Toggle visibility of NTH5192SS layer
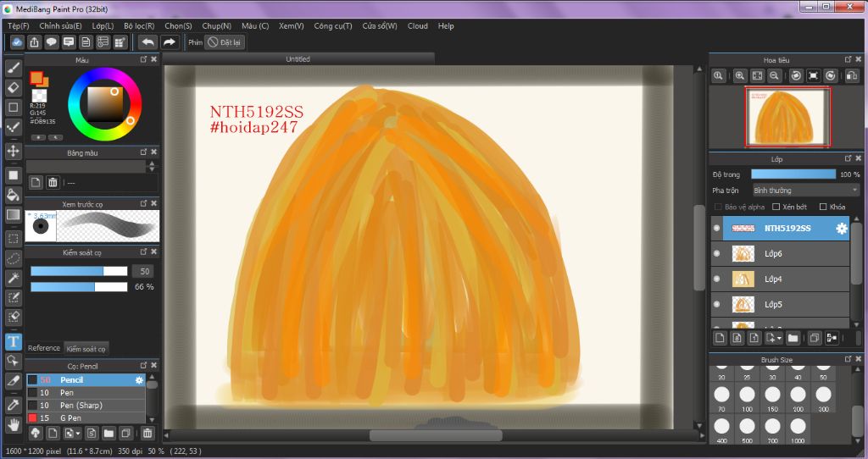The width and height of the screenshot is (868, 459). (717, 228)
